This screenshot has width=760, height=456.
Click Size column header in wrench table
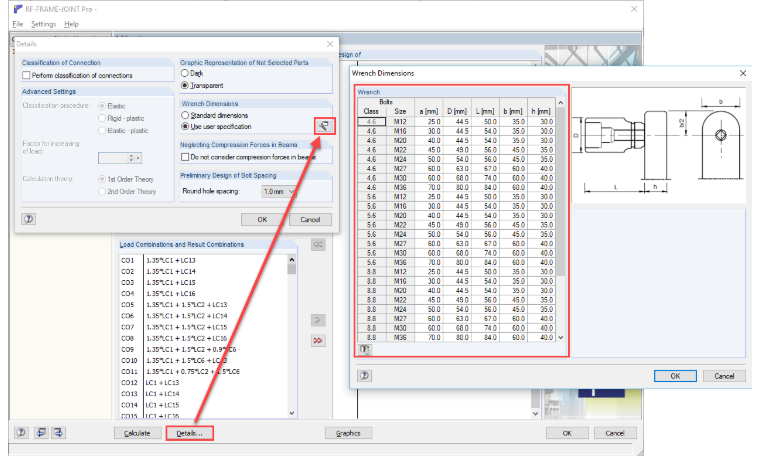400,111
